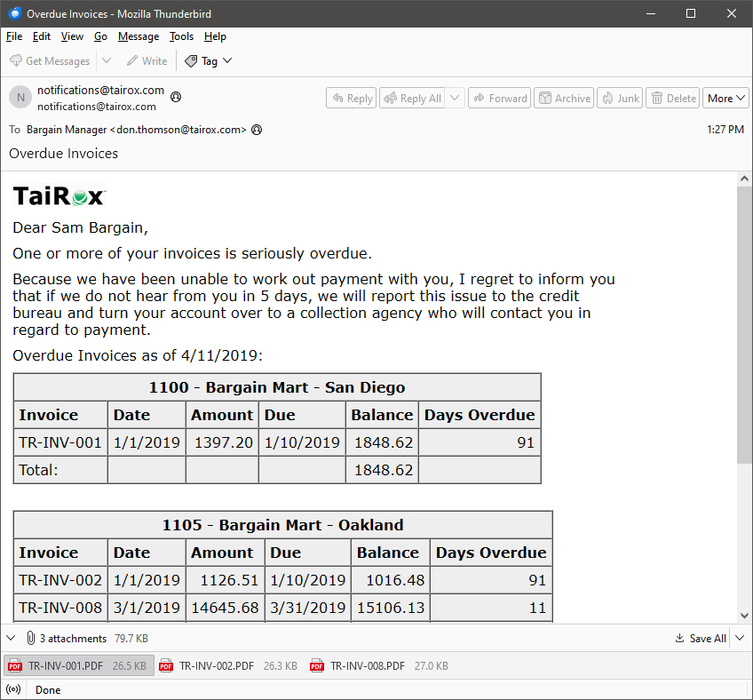Click the message body scrollbar thumb
Screen dimensions: 753x700
click(744, 325)
